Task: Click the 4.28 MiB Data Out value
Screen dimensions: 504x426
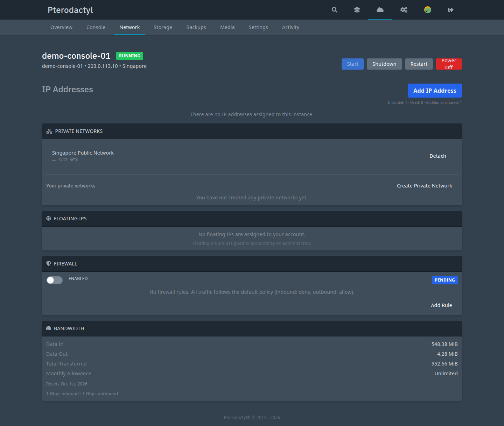Action: [x=447, y=354]
